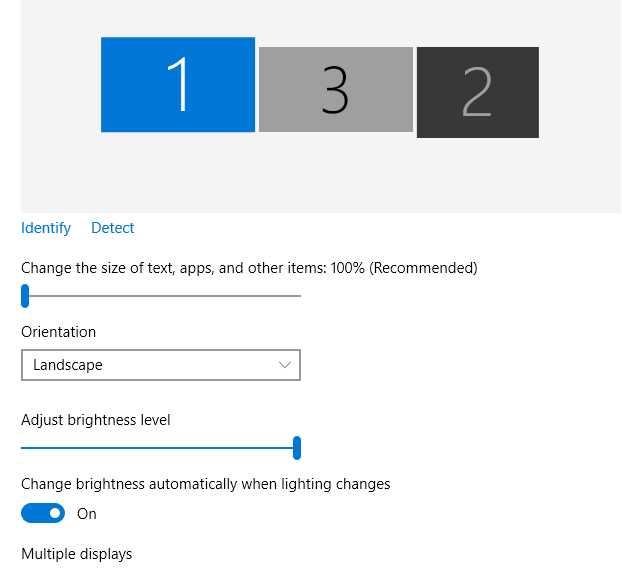Click the Multiple displays heading

pyautogui.click(x=77, y=554)
